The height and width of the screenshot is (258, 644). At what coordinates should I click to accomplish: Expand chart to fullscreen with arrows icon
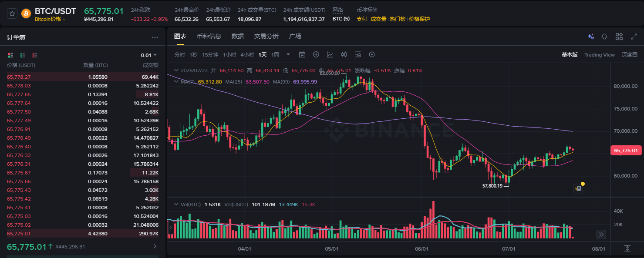click(634, 37)
